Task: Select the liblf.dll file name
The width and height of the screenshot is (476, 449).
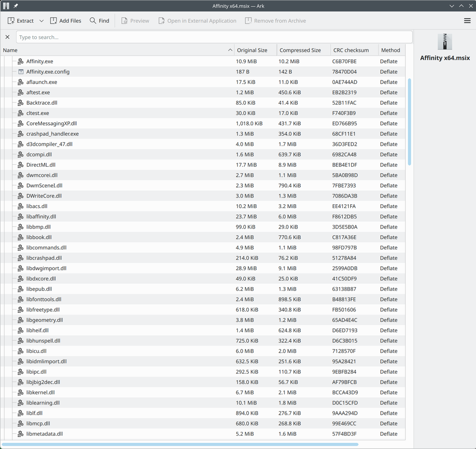Action: 34,413
